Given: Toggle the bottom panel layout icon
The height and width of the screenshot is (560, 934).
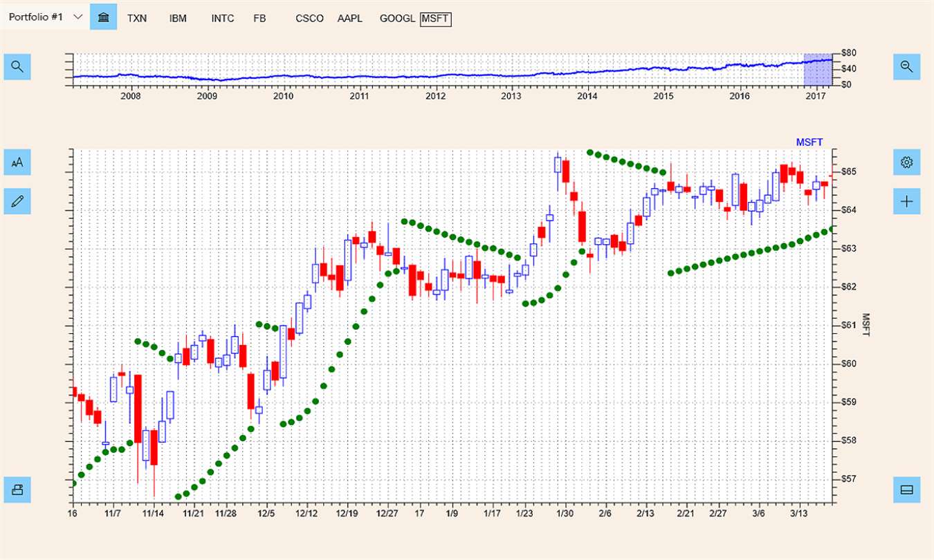Looking at the screenshot, I should 906,489.
